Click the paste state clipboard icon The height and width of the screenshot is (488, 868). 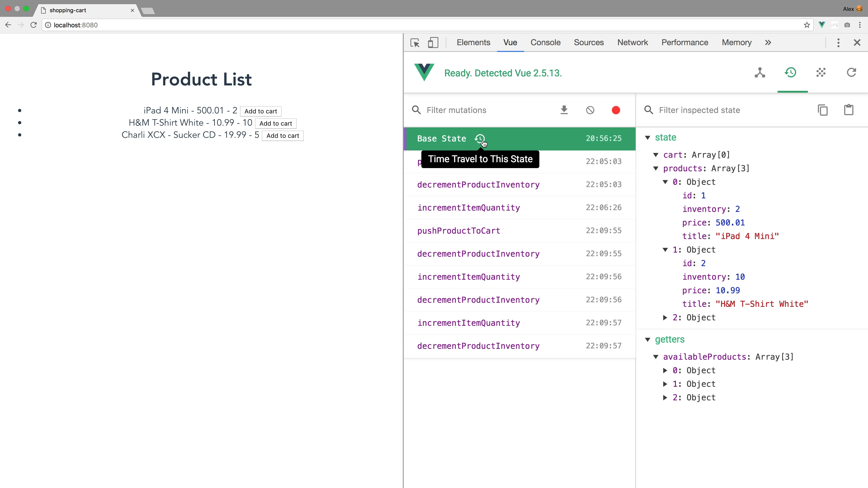[x=849, y=110]
